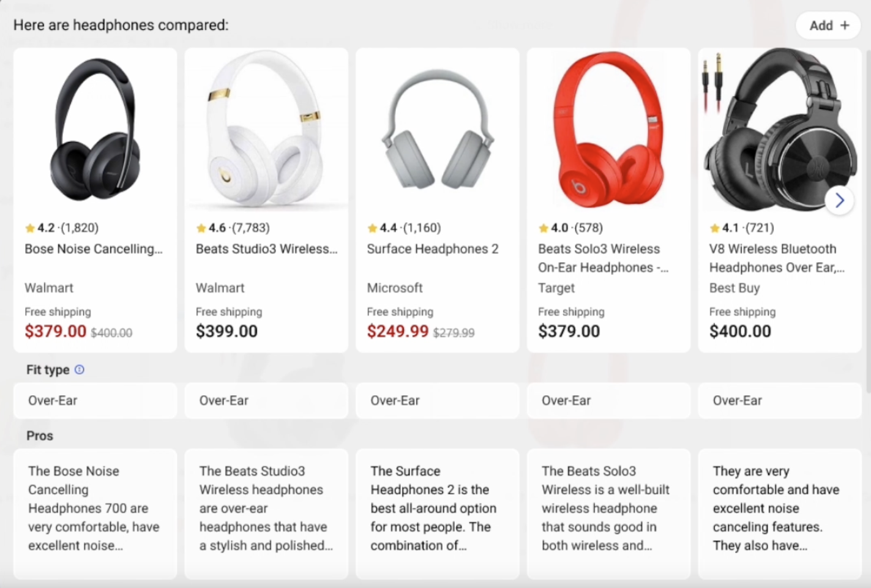Visit the Target link for Beats Solo3
This screenshot has width=871, height=588.
click(x=556, y=288)
